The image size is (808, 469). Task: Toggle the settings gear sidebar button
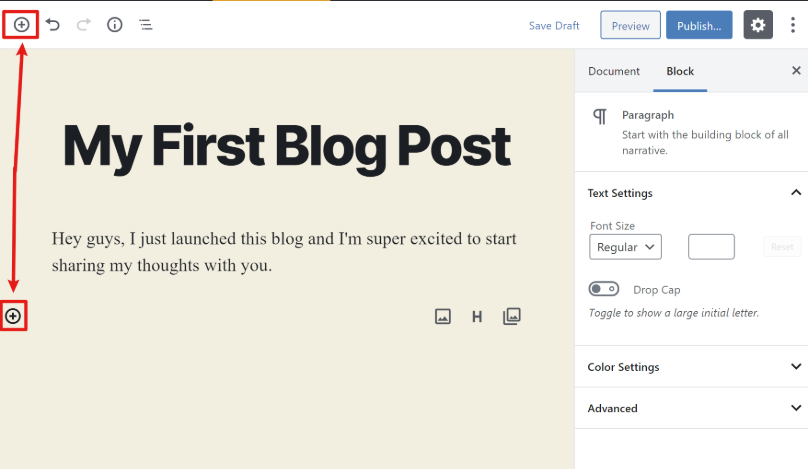click(758, 25)
